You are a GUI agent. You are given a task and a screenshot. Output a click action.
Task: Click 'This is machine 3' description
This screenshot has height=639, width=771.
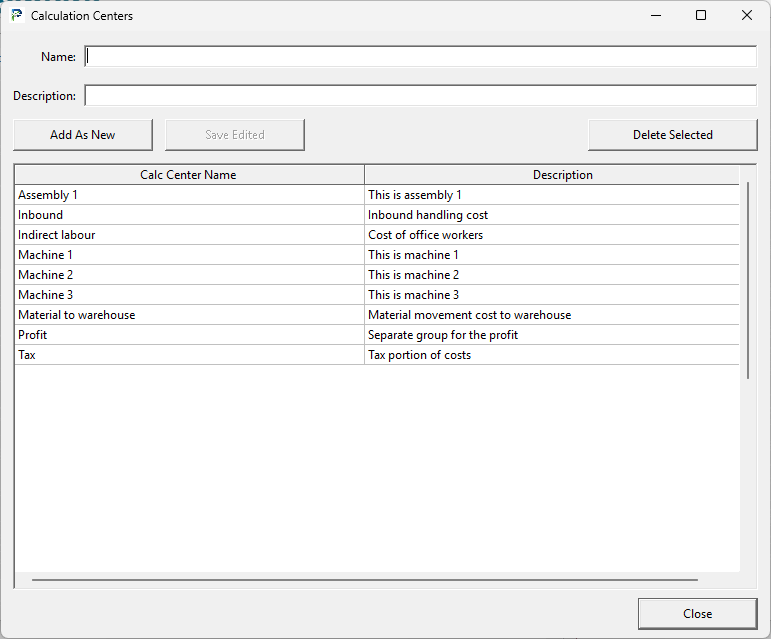tap(552, 295)
